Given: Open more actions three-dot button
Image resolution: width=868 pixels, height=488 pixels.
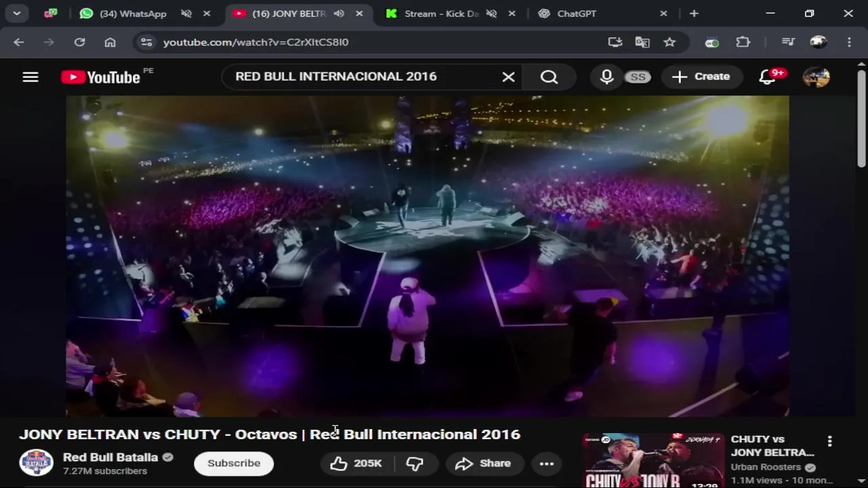Looking at the screenshot, I should [547, 464].
